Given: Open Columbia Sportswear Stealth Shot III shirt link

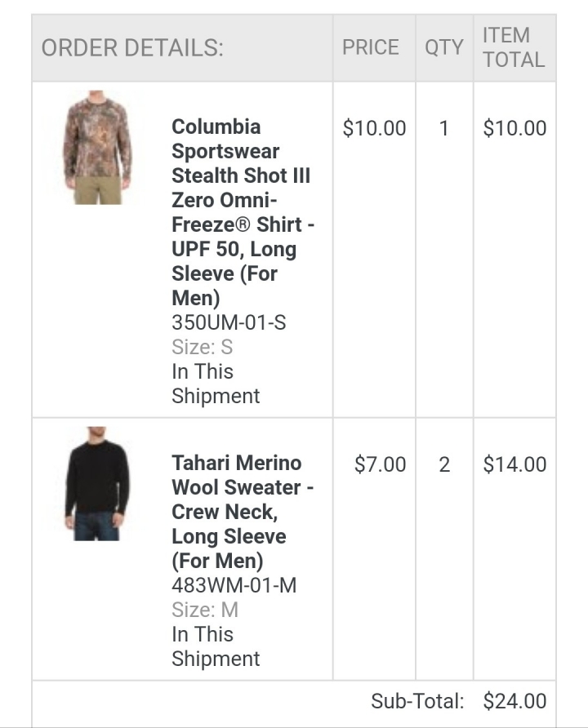Looking at the screenshot, I should click(x=243, y=212).
